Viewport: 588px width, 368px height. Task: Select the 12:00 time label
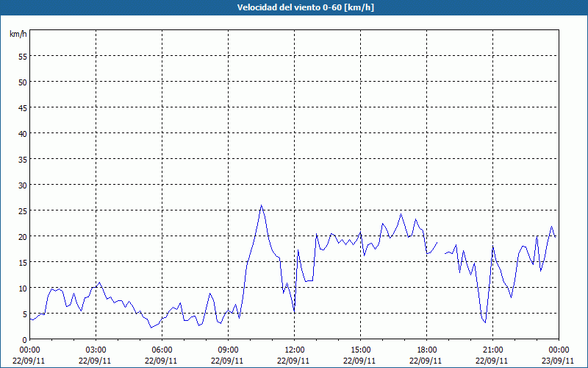pos(294,350)
